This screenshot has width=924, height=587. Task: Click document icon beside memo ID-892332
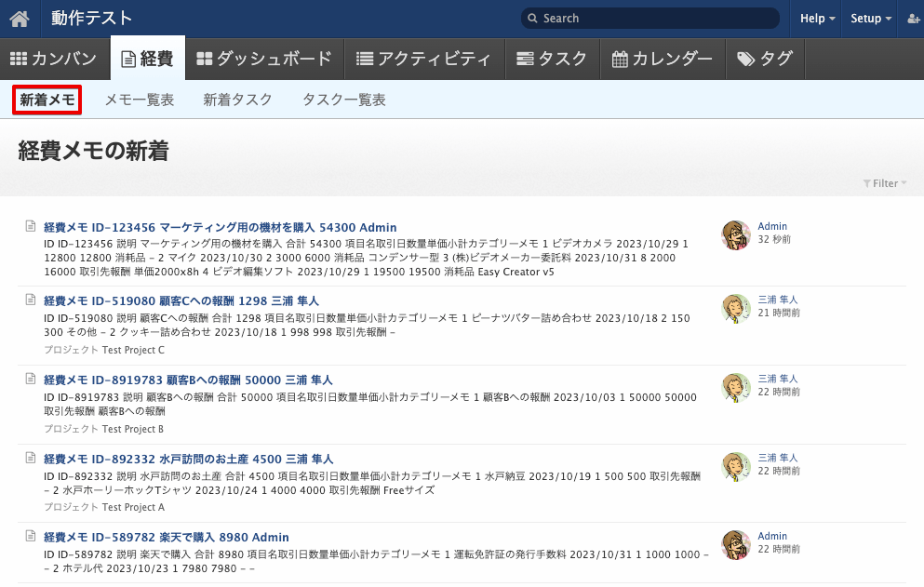pyautogui.click(x=31, y=458)
